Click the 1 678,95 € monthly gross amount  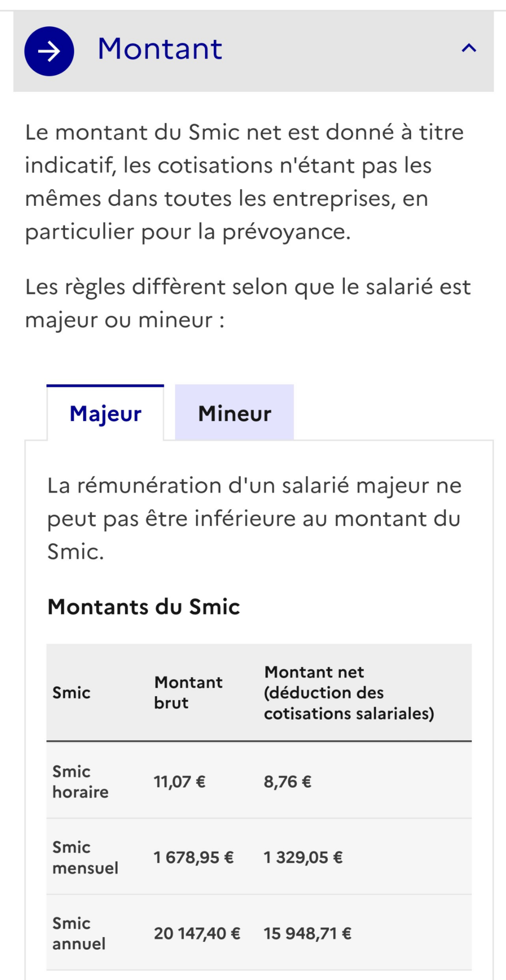(x=194, y=857)
